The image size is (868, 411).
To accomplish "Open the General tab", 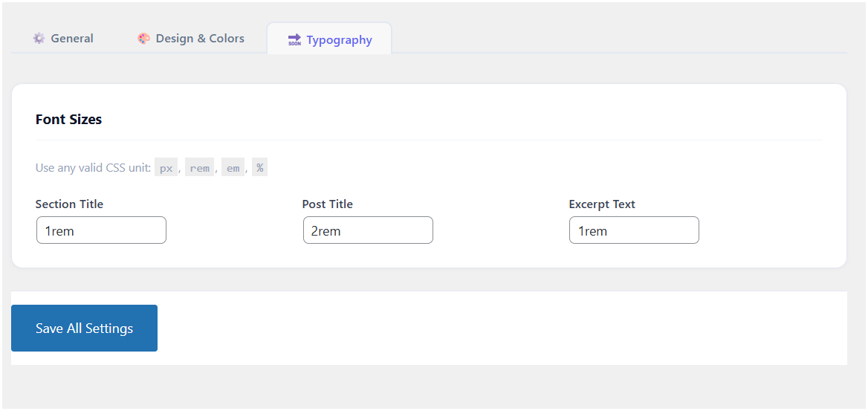I will coord(71,39).
